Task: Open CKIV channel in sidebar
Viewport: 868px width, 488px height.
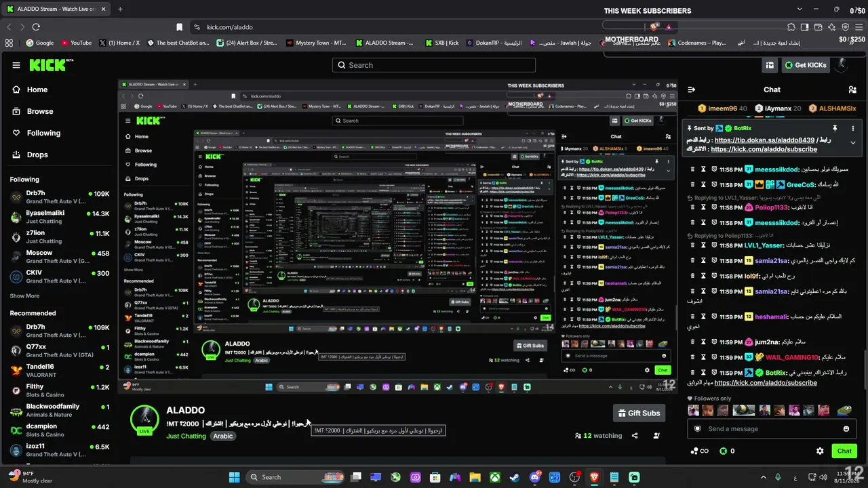Action: click(x=60, y=277)
